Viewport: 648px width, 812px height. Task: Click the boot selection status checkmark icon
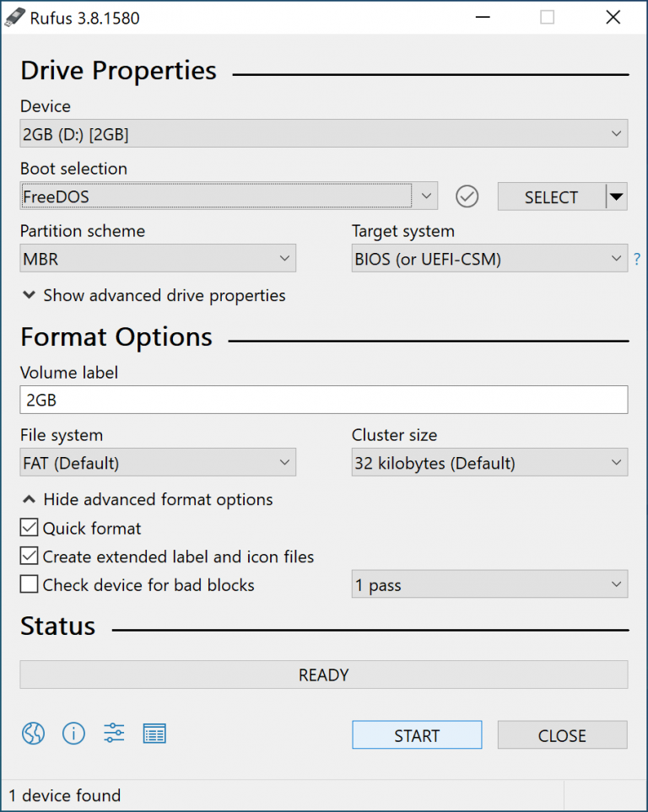coord(467,196)
